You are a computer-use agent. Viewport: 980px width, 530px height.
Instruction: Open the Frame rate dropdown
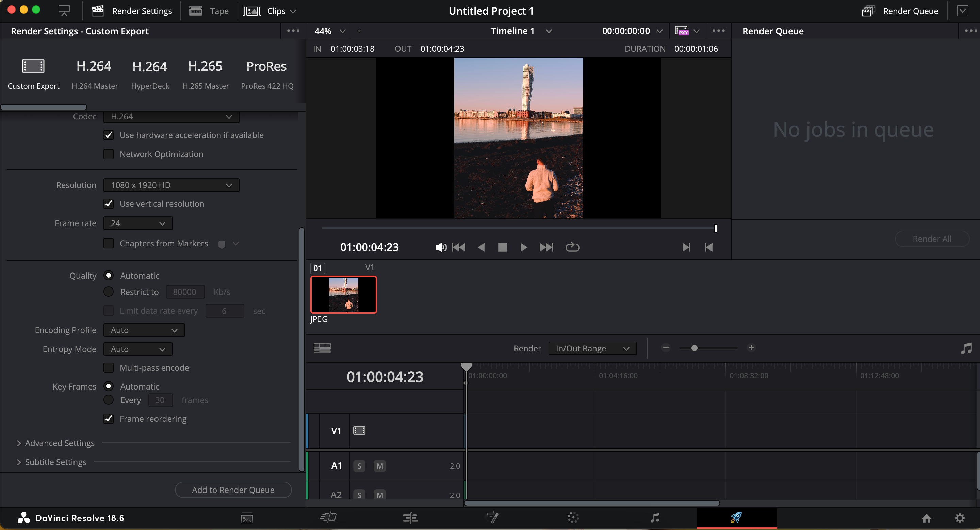point(138,223)
